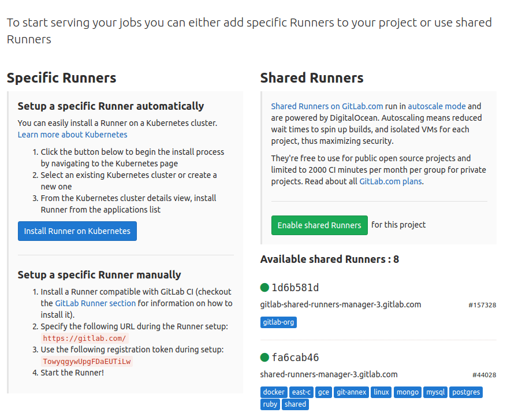The image size is (507, 420).
Task: Click the Install Runner on Kubernetes button
Action: point(77,231)
